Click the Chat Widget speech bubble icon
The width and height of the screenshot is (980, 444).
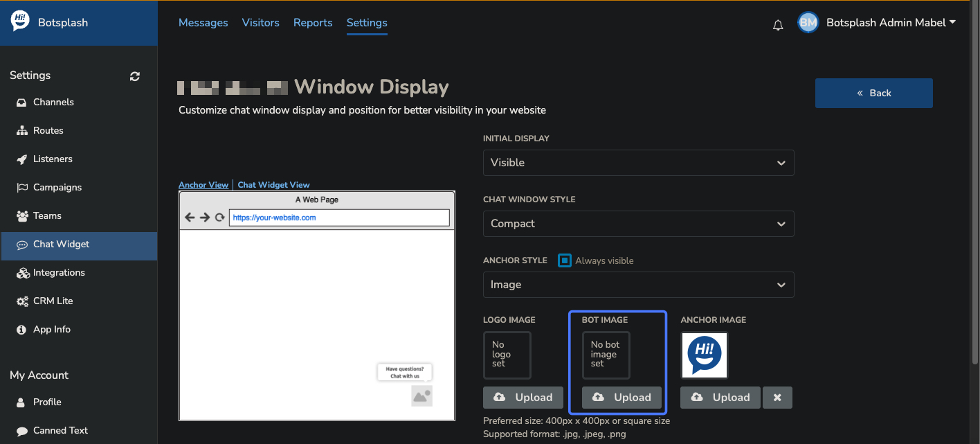pos(21,245)
